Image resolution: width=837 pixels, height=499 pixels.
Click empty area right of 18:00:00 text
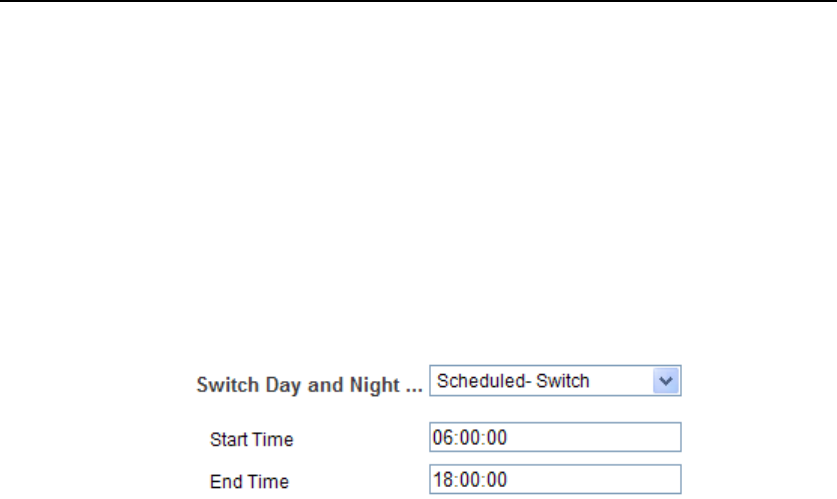(x=600, y=478)
